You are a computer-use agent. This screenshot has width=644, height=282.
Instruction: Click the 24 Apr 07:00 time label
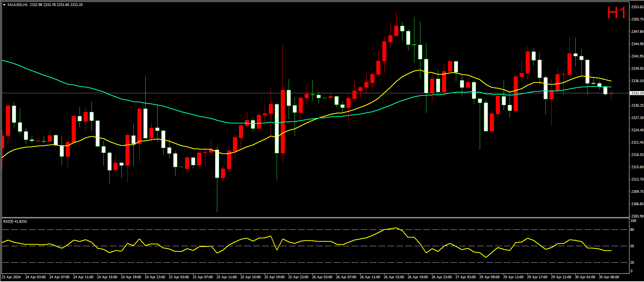[59, 277]
